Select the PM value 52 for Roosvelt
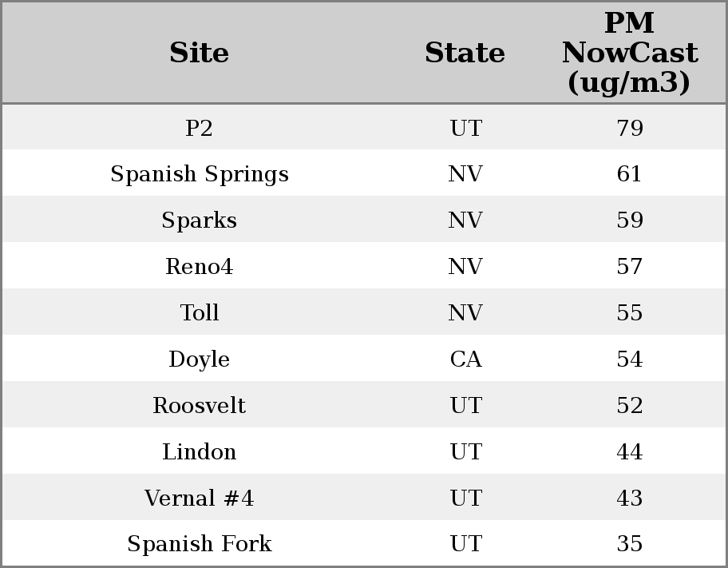Screen dimensions: 728x568 [x=629, y=406]
